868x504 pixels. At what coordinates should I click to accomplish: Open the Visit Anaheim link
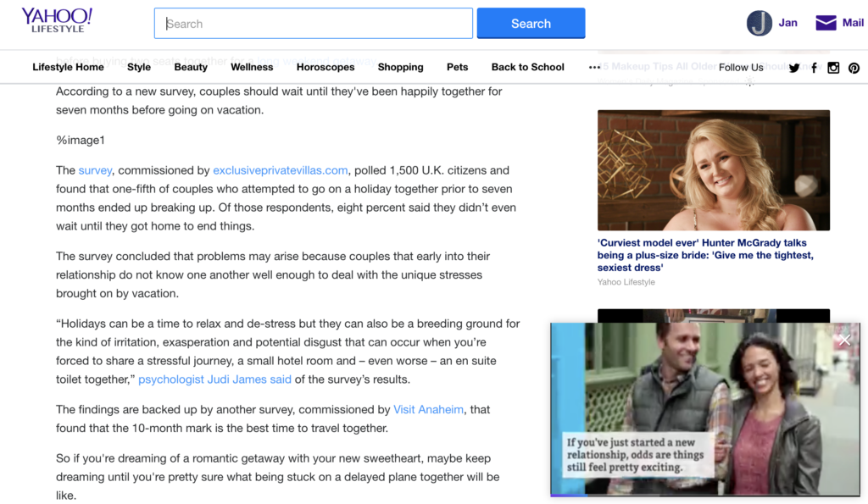428,409
